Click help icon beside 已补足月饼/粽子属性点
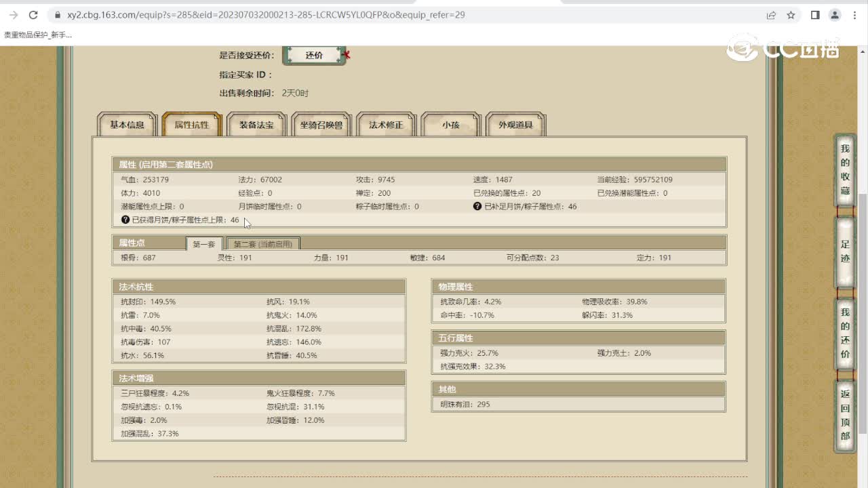 tap(477, 207)
